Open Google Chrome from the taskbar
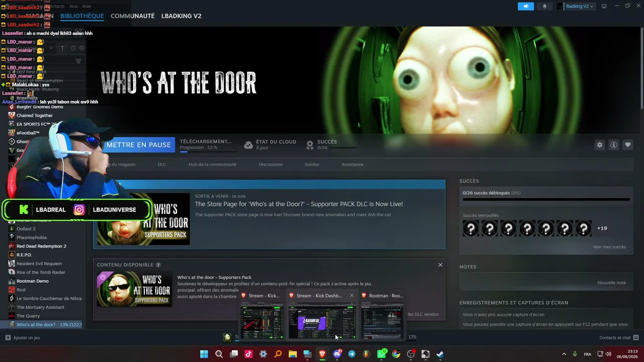This screenshot has height=362, width=644. (396, 354)
